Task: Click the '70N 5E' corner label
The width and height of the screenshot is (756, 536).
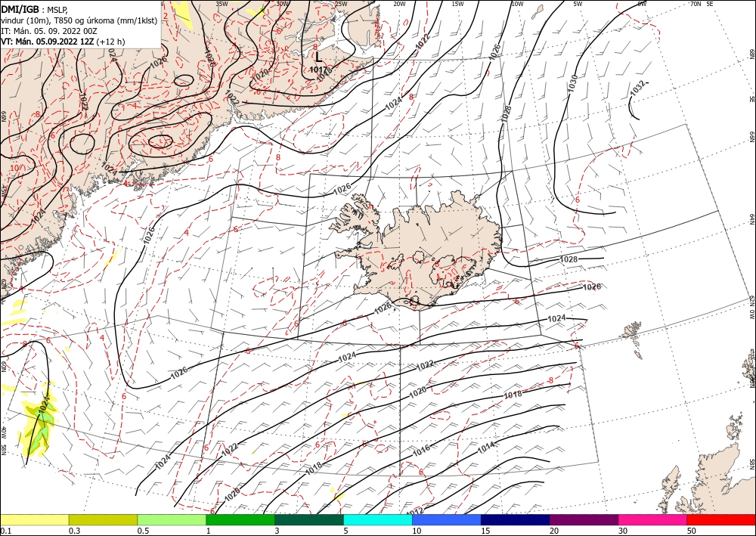Action: (x=702, y=4)
